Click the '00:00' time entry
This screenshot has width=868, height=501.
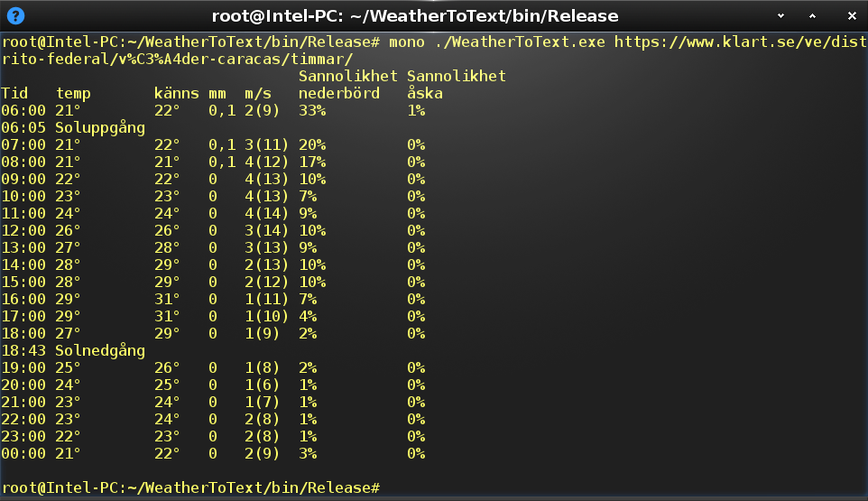click(23, 454)
